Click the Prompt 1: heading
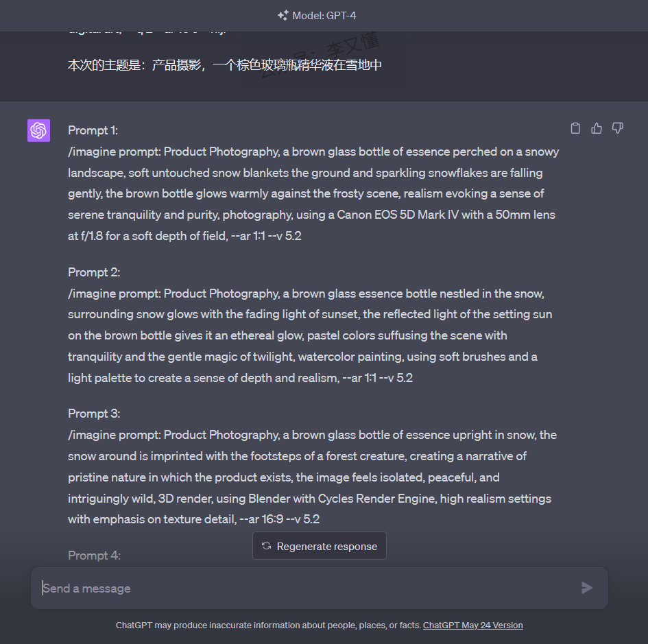Viewport: 648px width, 644px height. point(93,130)
